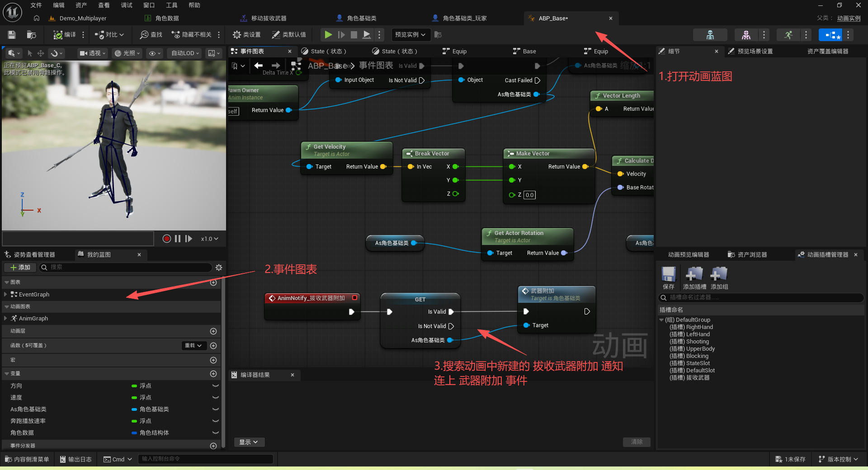Collapse the 变量 variables section
This screenshot has width=868, height=470.
[x=6, y=374]
